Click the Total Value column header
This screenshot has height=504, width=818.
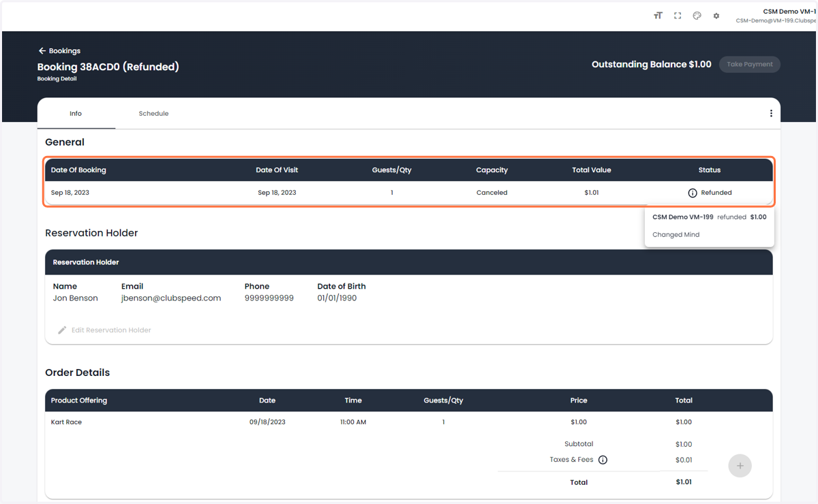click(592, 170)
